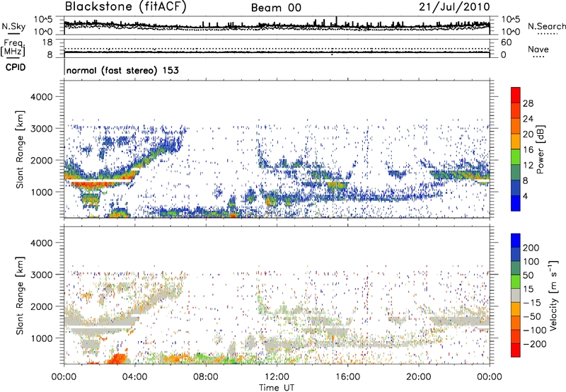Click the strong red power echo near 01:00 UT

point(91,185)
